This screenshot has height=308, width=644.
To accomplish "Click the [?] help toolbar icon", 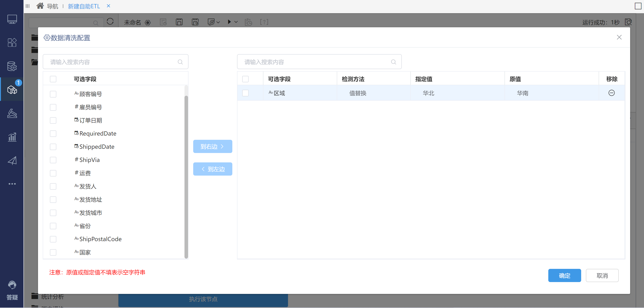I will 264,22.
